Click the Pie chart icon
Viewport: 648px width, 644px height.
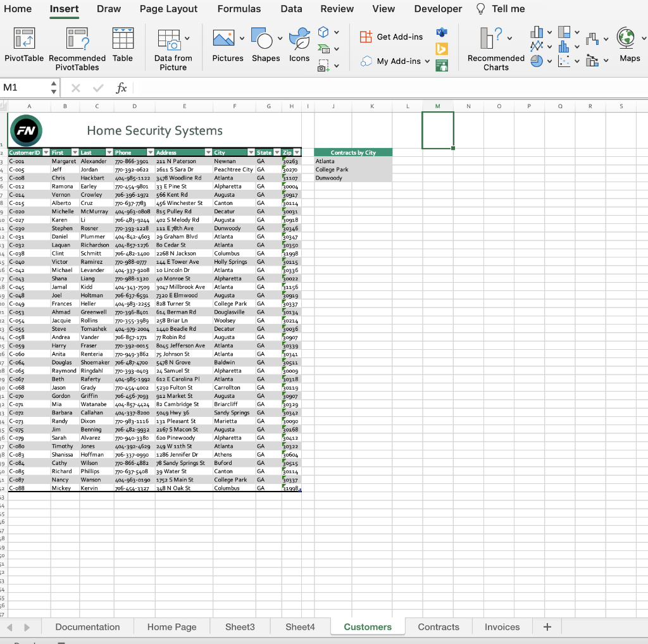[x=537, y=61]
